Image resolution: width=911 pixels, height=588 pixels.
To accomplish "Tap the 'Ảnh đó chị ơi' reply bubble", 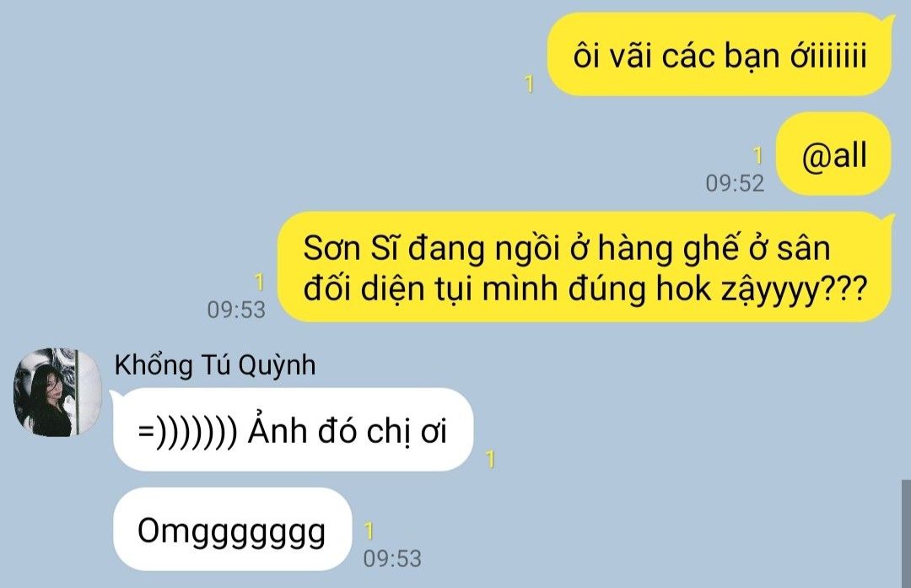I will point(293,429).
